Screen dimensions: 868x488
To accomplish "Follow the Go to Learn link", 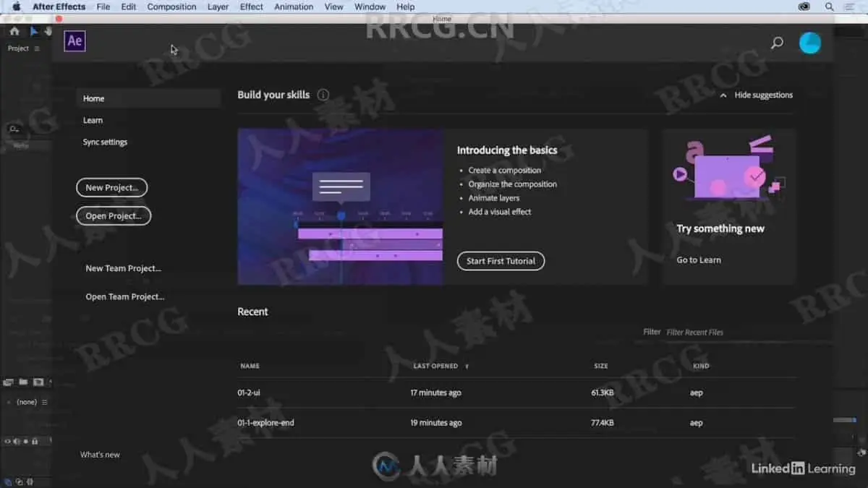I will [699, 260].
